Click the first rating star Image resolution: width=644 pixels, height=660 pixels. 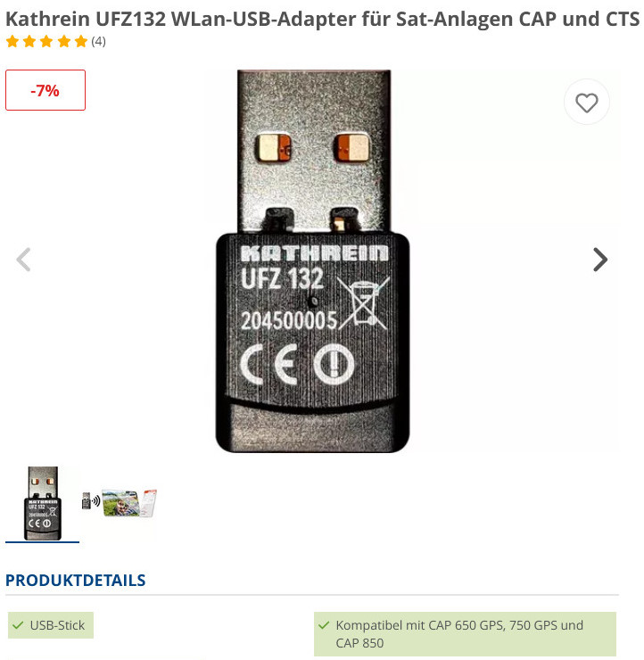tap(12, 41)
